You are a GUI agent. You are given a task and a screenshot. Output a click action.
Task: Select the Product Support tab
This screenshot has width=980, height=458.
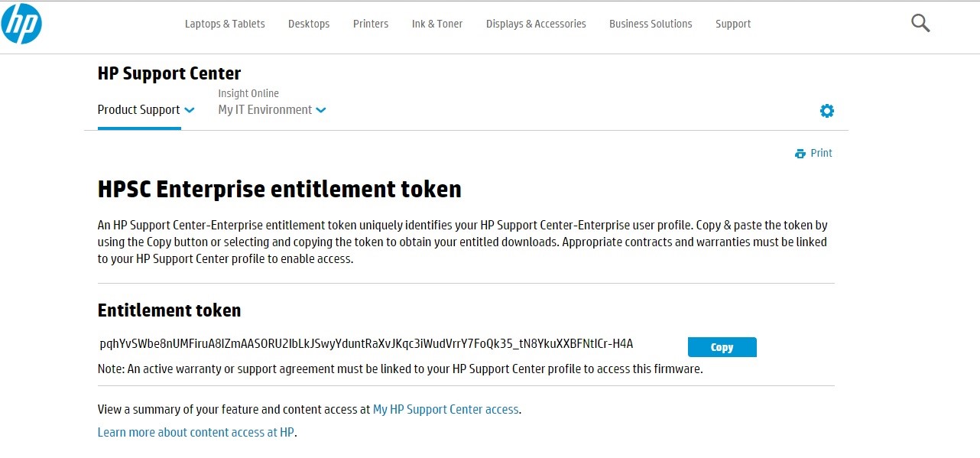pyautogui.click(x=138, y=110)
